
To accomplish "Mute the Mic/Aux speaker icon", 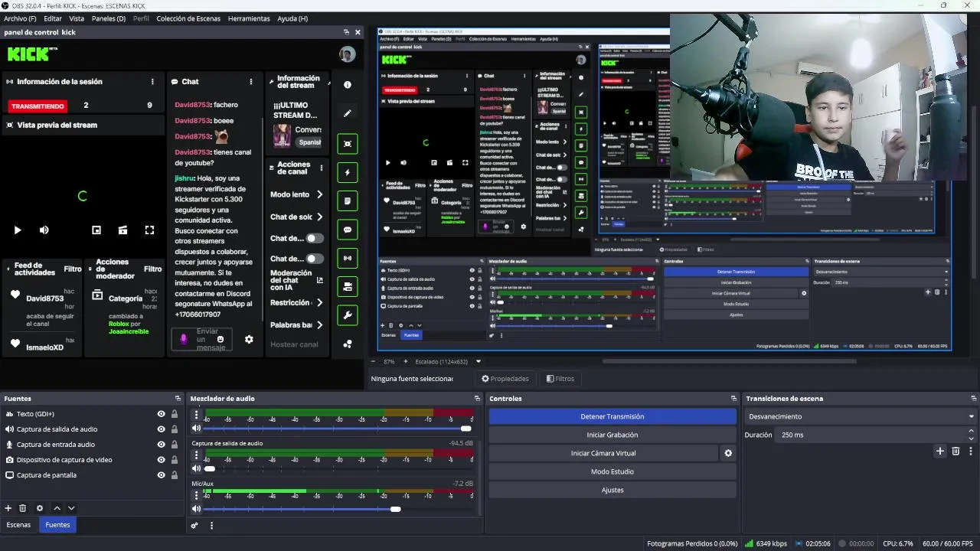I will [x=196, y=509].
